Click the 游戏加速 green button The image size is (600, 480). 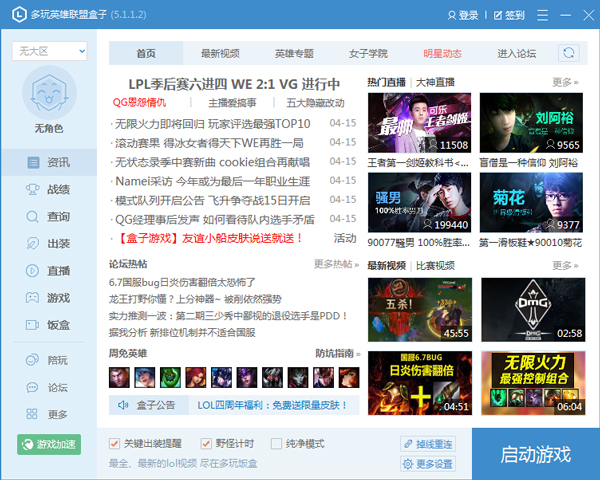click(x=49, y=443)
